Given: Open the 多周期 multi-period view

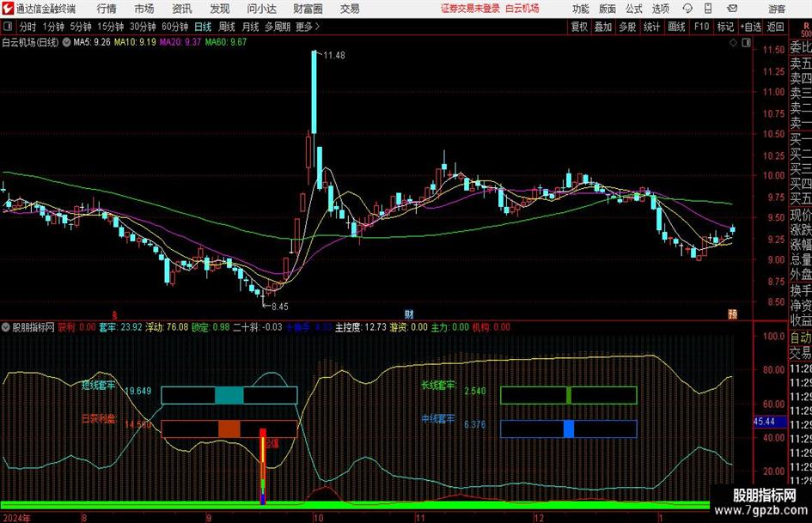Looking at the screenshot, I should tap(278, 27).
